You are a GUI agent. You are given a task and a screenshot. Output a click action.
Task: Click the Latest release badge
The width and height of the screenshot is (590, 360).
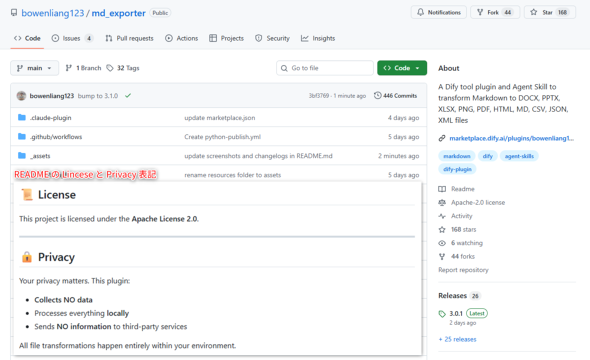[x=477, y=313]
